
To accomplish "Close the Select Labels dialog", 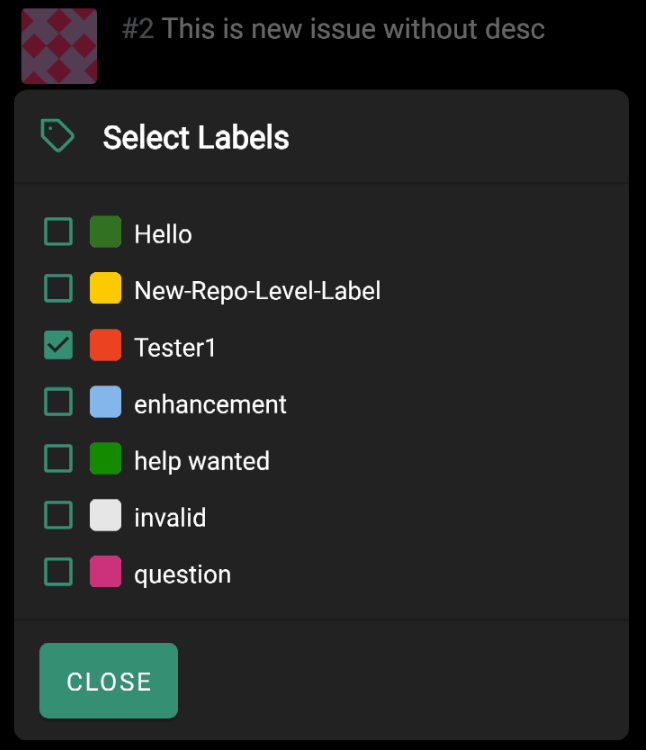I will pos(109,681).
